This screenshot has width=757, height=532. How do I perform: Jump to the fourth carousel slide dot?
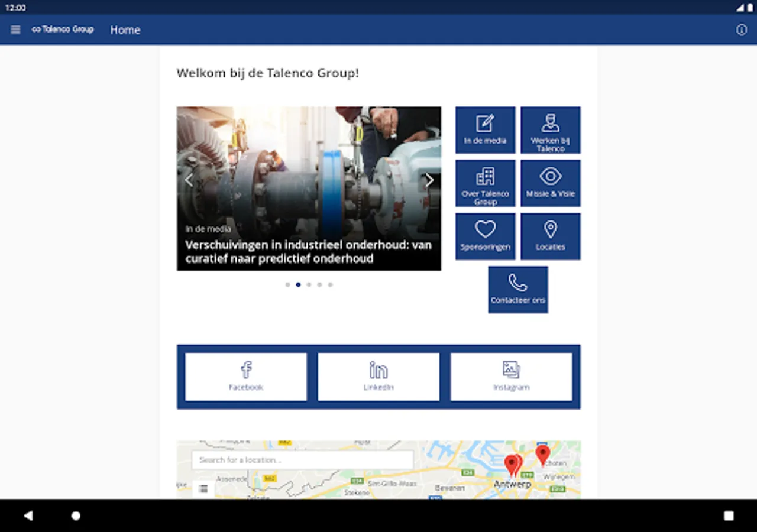[319, 284]
